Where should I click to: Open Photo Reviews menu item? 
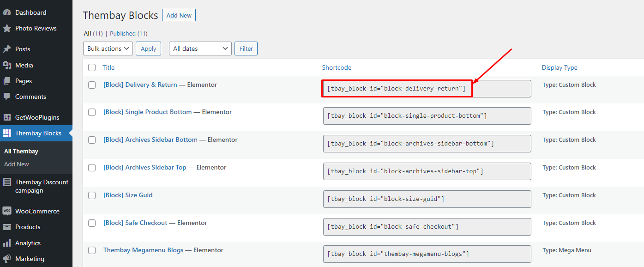[36, 28]
